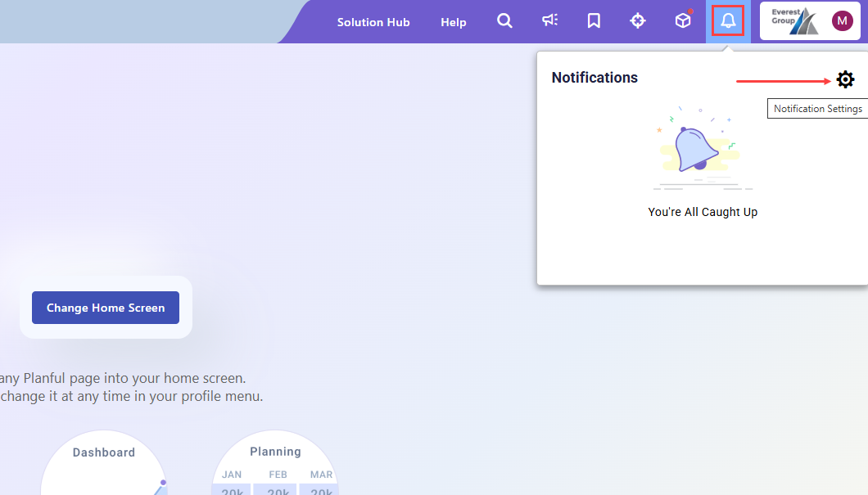Select the Planning home screen tile
Screen dimensions: 868x495
(275, 462)
